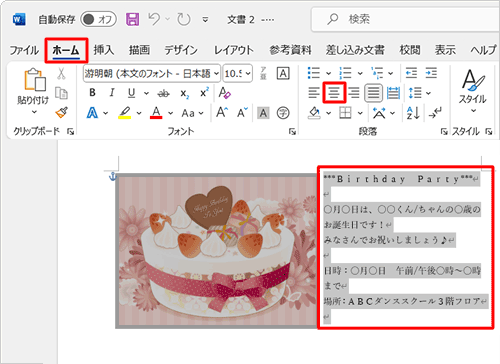The width and height of the screenshot is (500, 364).
Task: Switch to the 差し込み文書 tab
Action: point(355,50)
